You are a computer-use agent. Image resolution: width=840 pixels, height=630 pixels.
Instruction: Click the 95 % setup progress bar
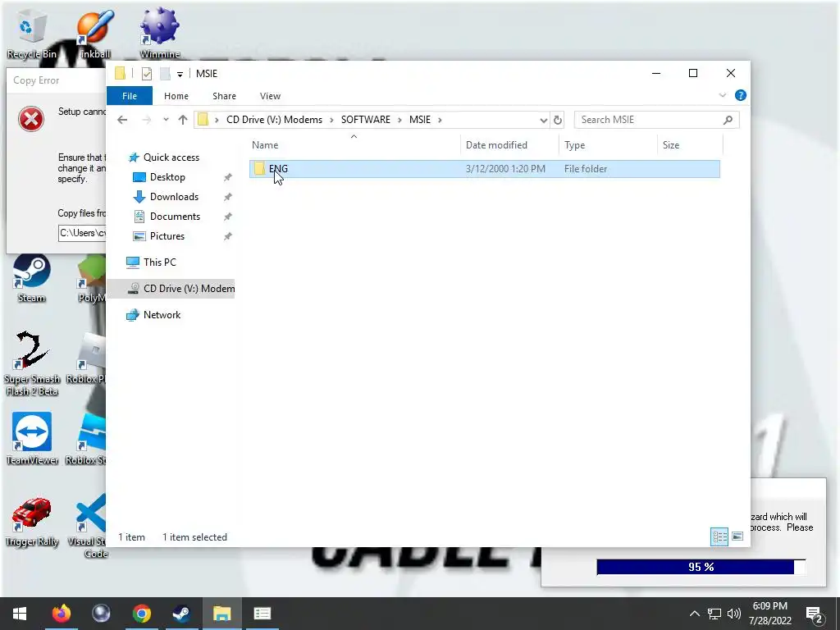pyautogui.click(x=701, y=567)
